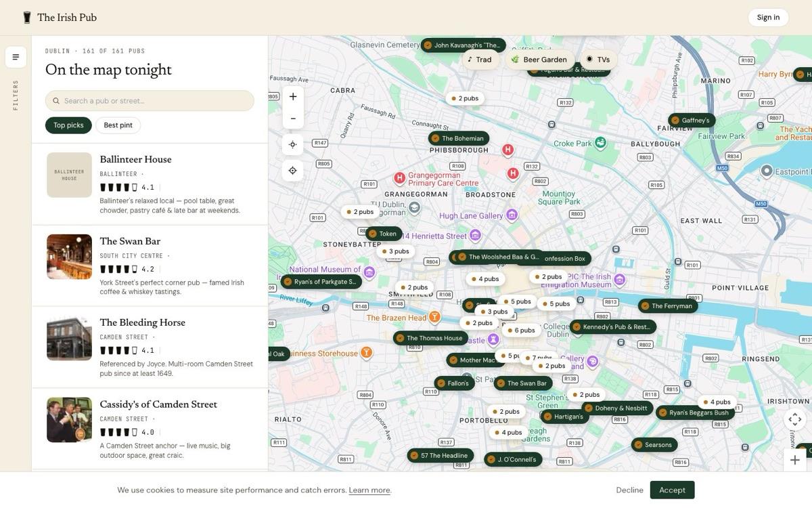Select the Token pub map pin

(383, 234)
